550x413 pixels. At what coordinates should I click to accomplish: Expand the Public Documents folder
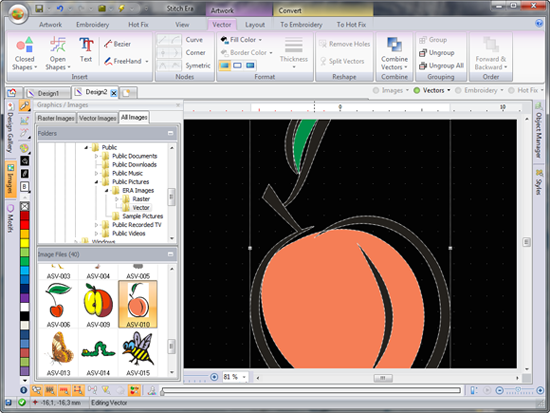96,156
